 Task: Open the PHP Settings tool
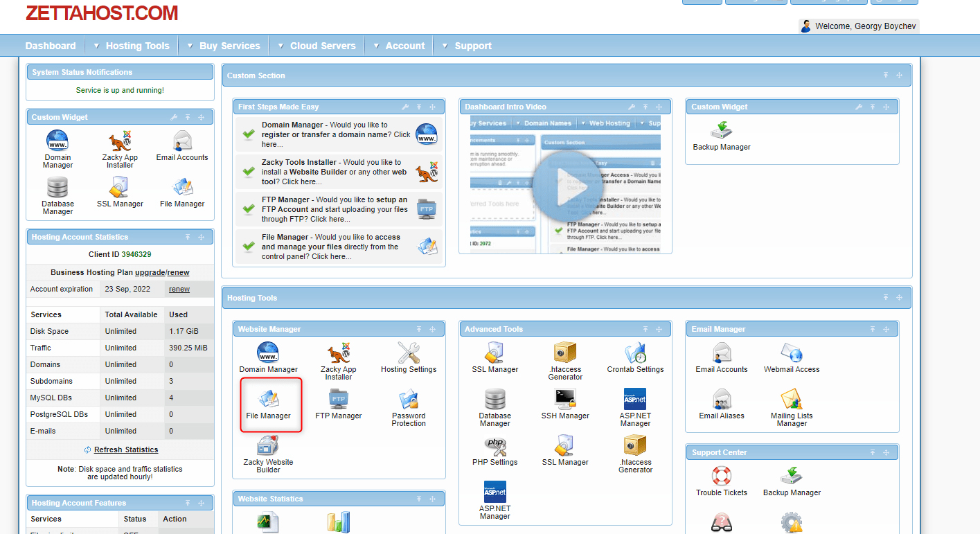(x=495, y=450)
